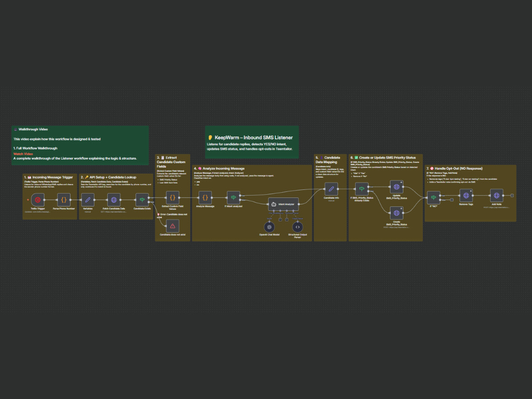Open the Fetch Candidate Data HTTP node
The width and height of the screenshot is (532, 399).
(114, 200)
